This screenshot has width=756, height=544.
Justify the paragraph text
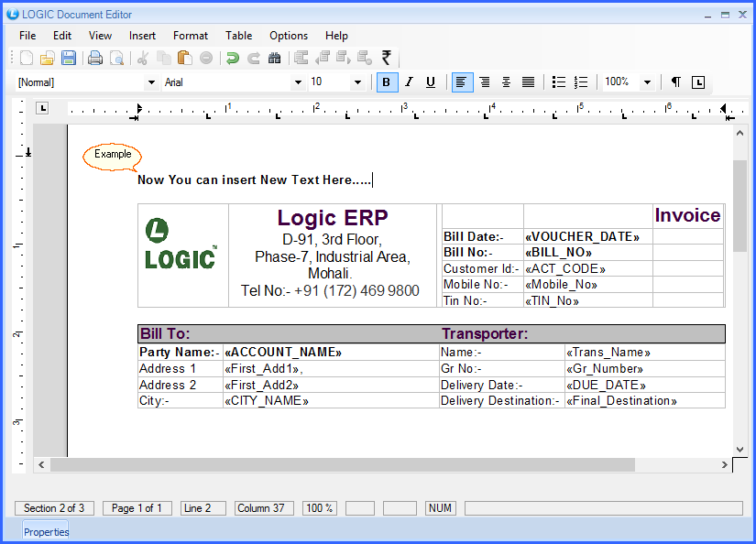pyautogui.click(x=529, y=82)
